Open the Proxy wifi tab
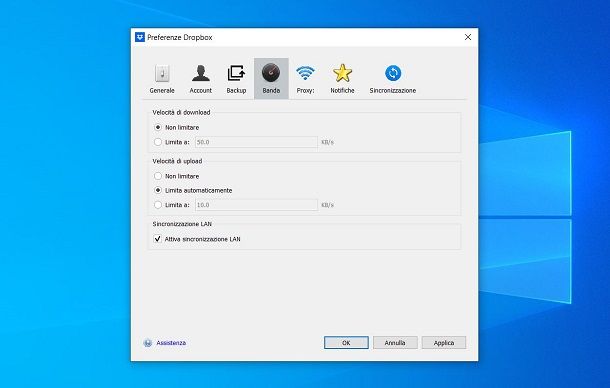610x388 pixels. [x=305, y=79]
